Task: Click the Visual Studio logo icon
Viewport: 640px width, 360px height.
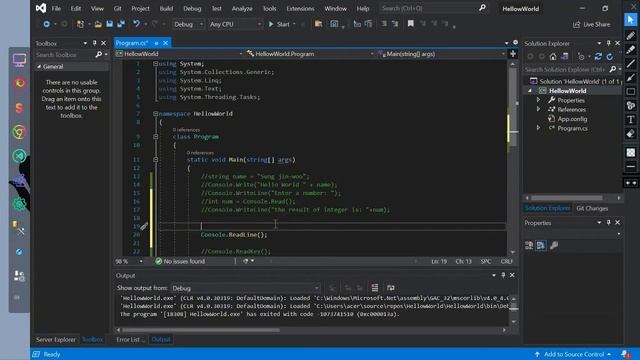Action: tap(41, 8)
